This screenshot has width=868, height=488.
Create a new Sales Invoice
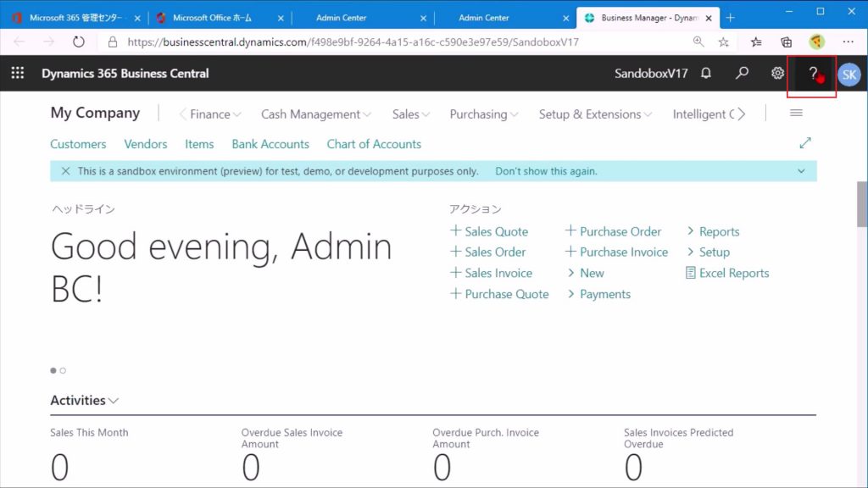[x=492, y=273]
